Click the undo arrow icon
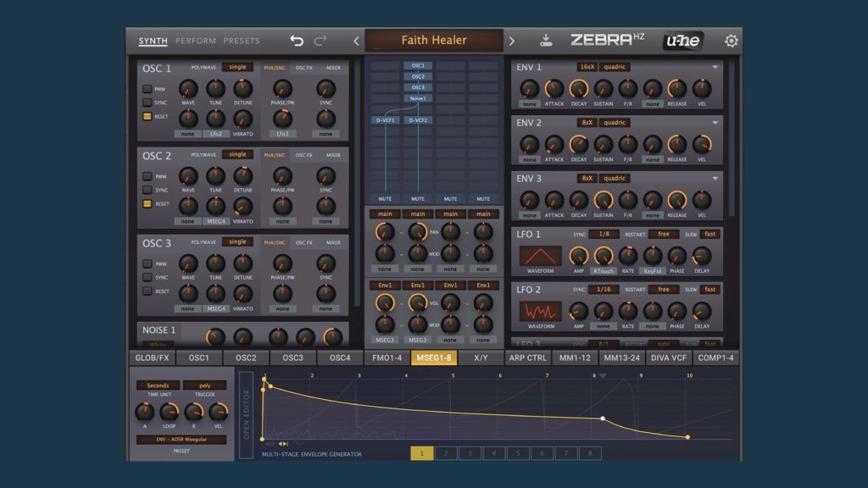The image size is (868, 488). (297, 41)
